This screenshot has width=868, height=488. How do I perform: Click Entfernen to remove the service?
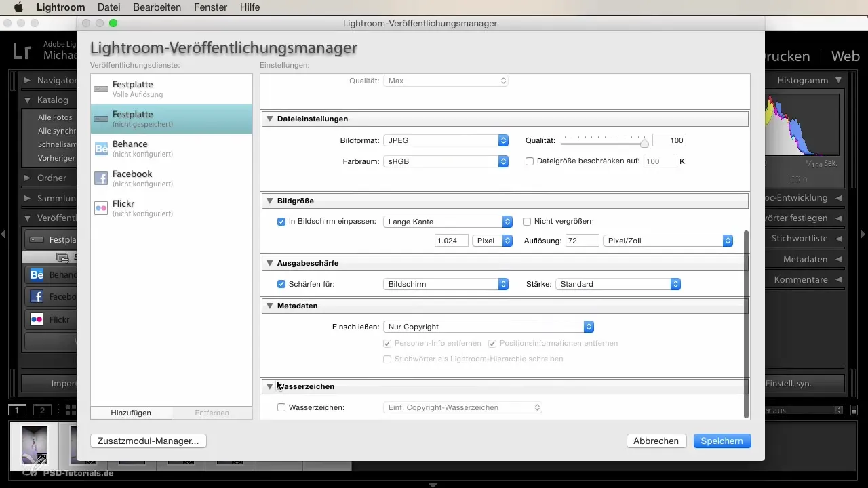coord(212,413)
